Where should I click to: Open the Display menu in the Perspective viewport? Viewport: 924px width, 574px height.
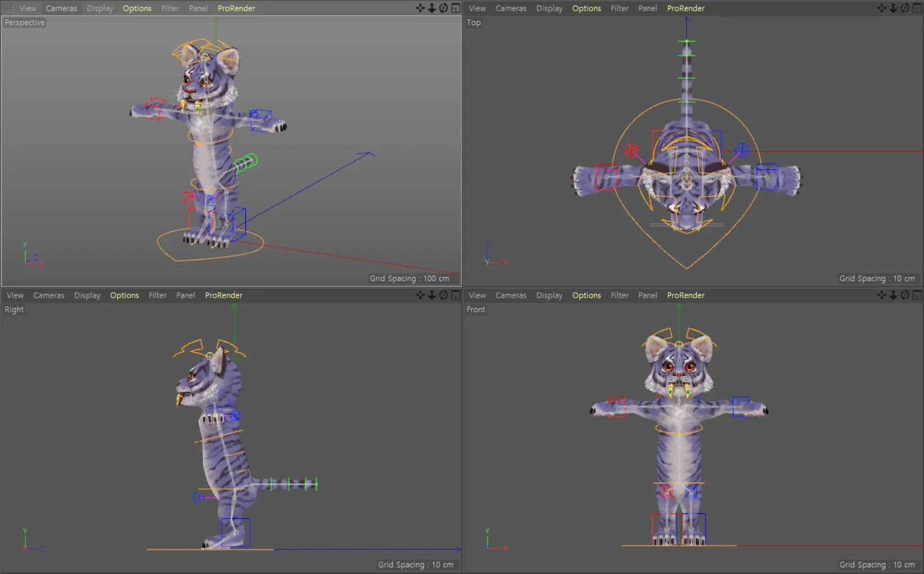coord(100,8)
